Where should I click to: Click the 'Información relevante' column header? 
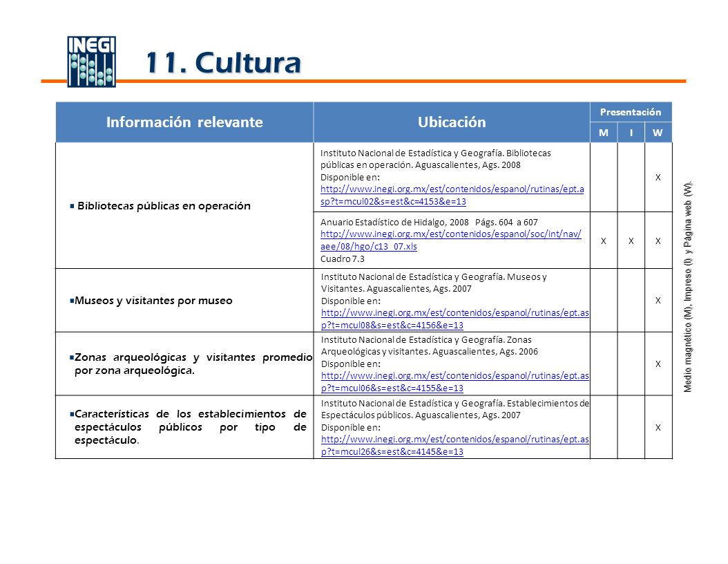(184, 122)
